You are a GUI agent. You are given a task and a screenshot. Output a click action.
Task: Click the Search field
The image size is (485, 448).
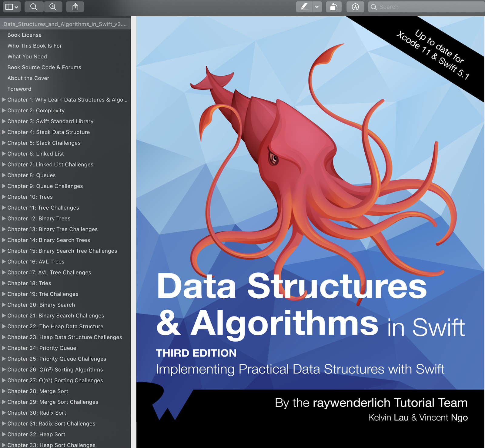tap(426, 7)
